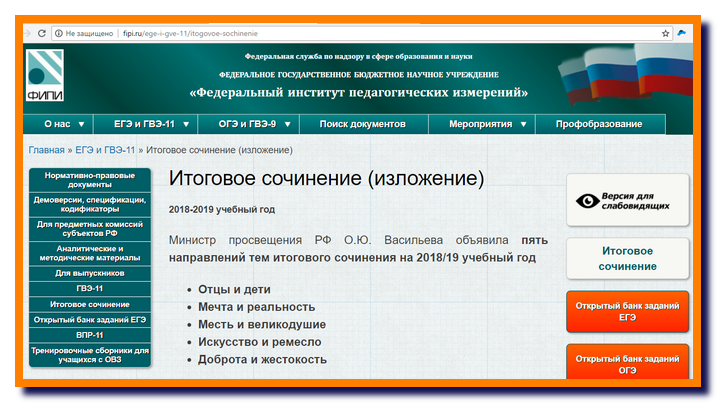Open the 'Поиск документов' menu item
Viewport: 717px width, 403px height.
coord(362,124)
